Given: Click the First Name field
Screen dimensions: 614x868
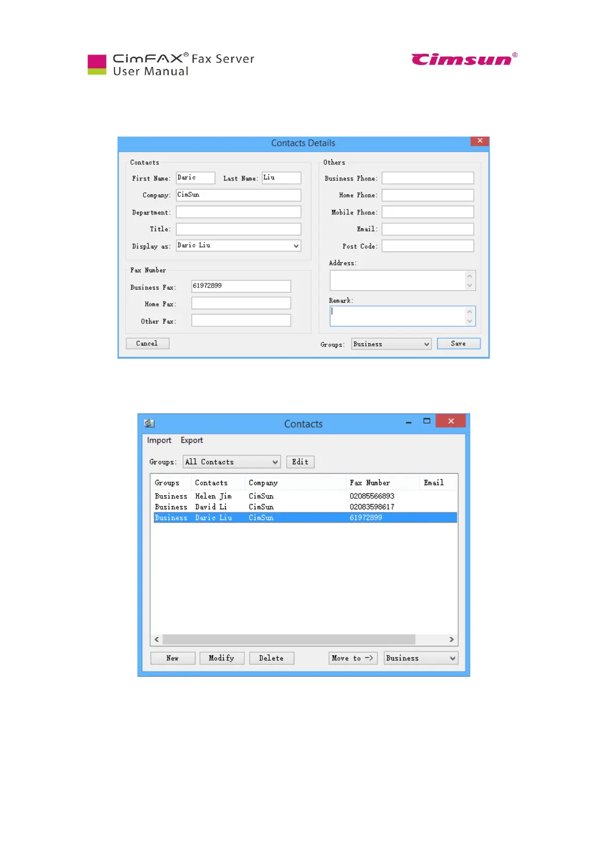Looking at the screenshot, I should pyautogui.click(x=195, y=178).
